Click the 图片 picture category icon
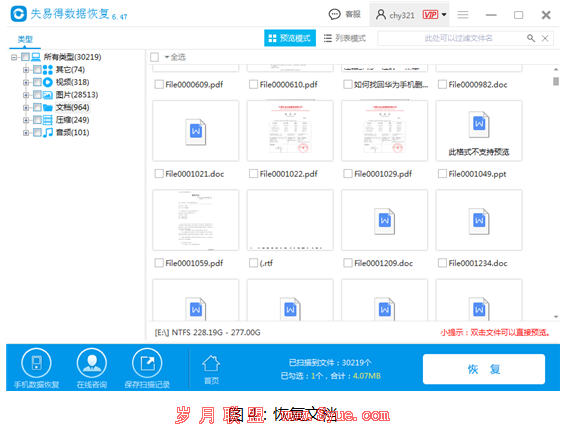The width and height of the screenshot is (562, 425). (x=48, y=95)
